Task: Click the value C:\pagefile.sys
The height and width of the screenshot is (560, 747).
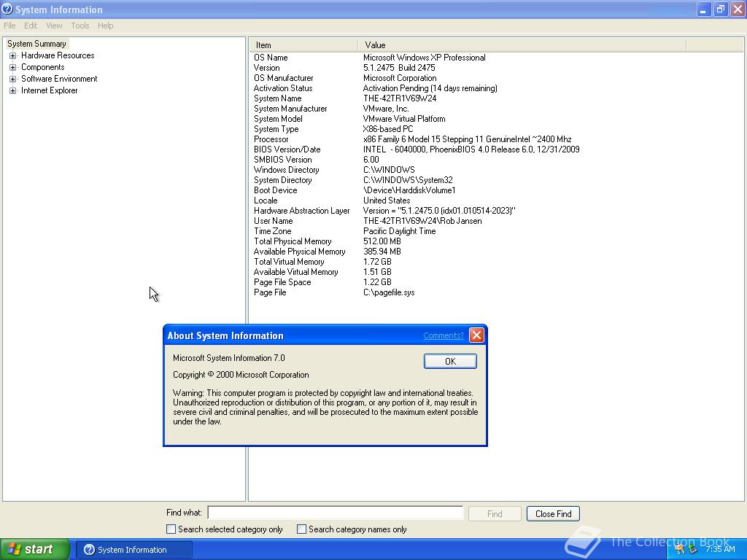Action: 389,293
